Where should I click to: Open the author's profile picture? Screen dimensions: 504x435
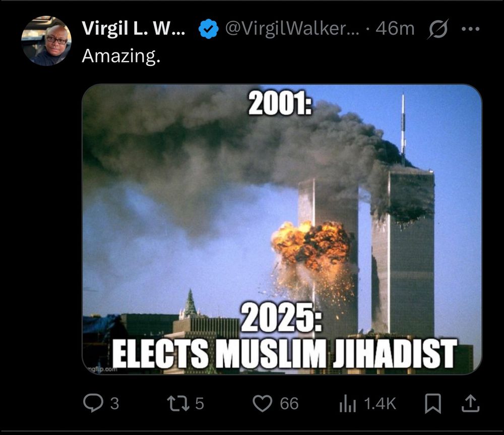[46, 41]
